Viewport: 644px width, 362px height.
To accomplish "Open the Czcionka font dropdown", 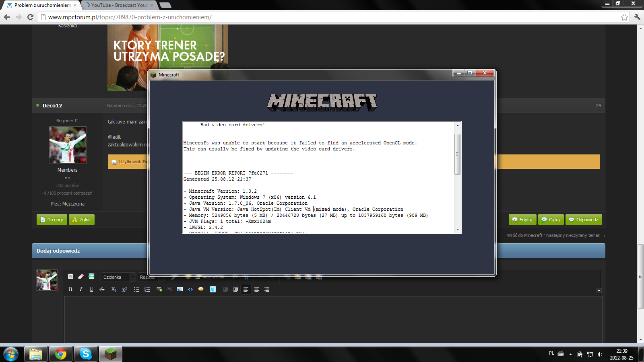I will (x=118, y=277).
